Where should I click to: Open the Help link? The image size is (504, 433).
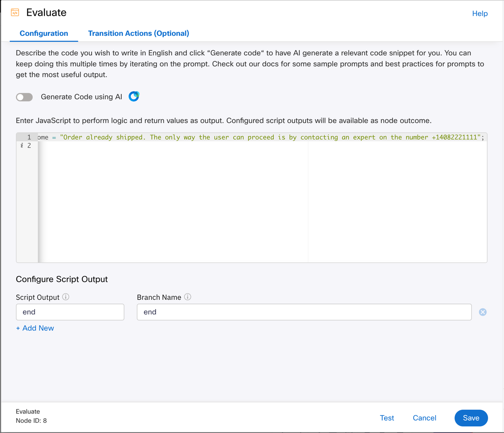tap(480, 14)
